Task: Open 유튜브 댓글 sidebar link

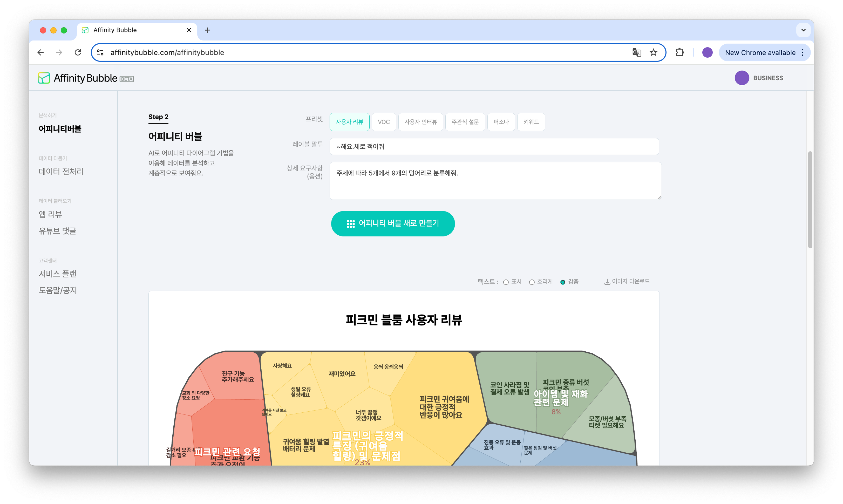Action: (x=57, y=231)
